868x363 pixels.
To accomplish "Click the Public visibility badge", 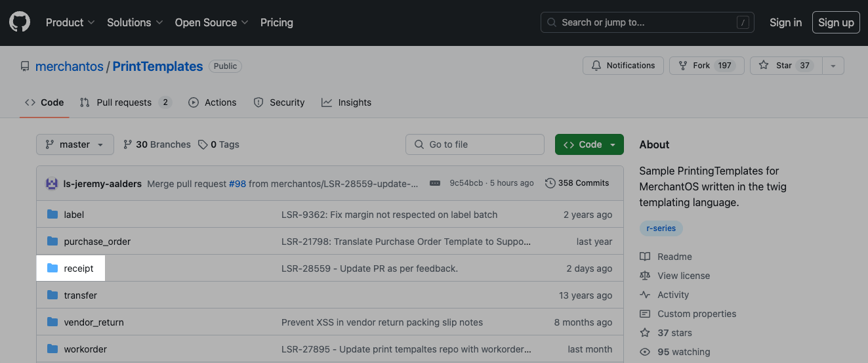I will 225,66.
